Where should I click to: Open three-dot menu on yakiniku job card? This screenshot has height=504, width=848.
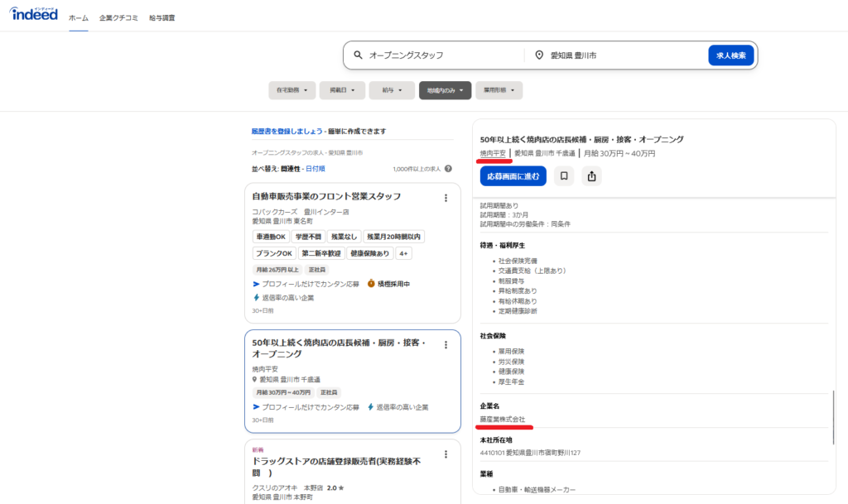[446, 345]
